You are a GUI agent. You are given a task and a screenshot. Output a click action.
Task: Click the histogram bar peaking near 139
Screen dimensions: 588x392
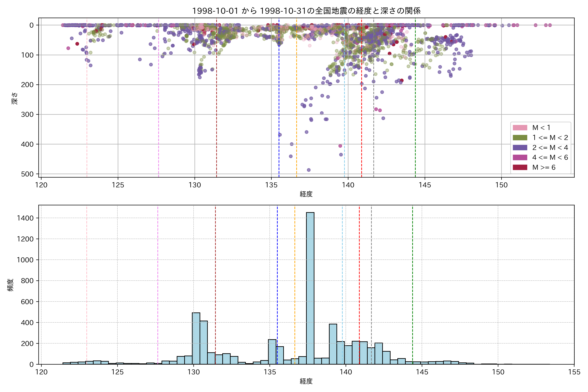tap(333, 344)
